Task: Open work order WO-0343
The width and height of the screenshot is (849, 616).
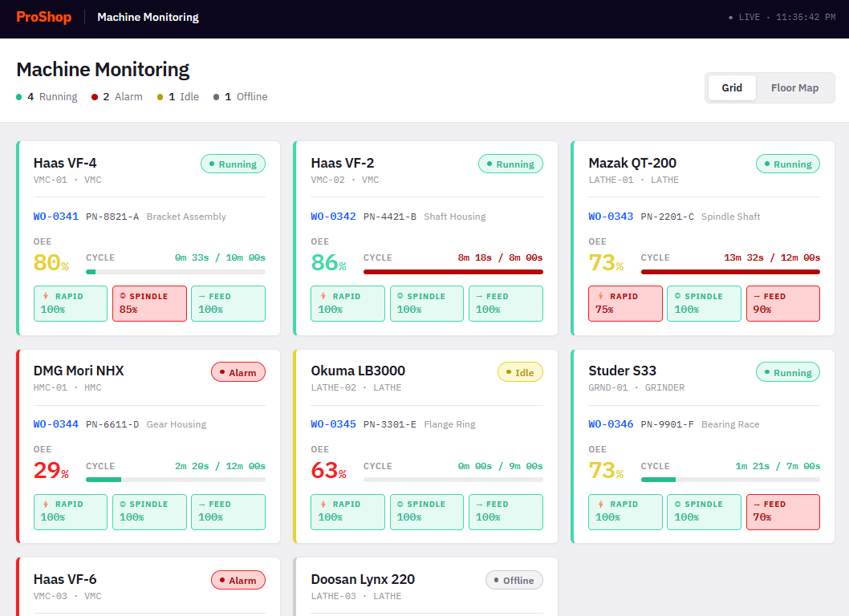Action: (611, 217)
